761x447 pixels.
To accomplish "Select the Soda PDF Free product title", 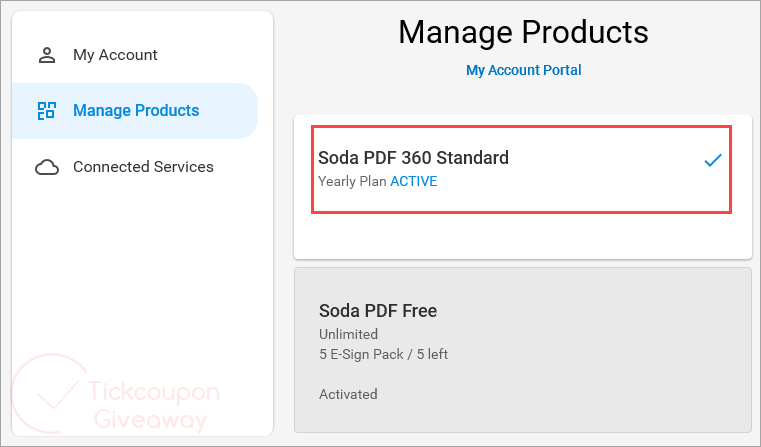I will (x=378, y=311).
